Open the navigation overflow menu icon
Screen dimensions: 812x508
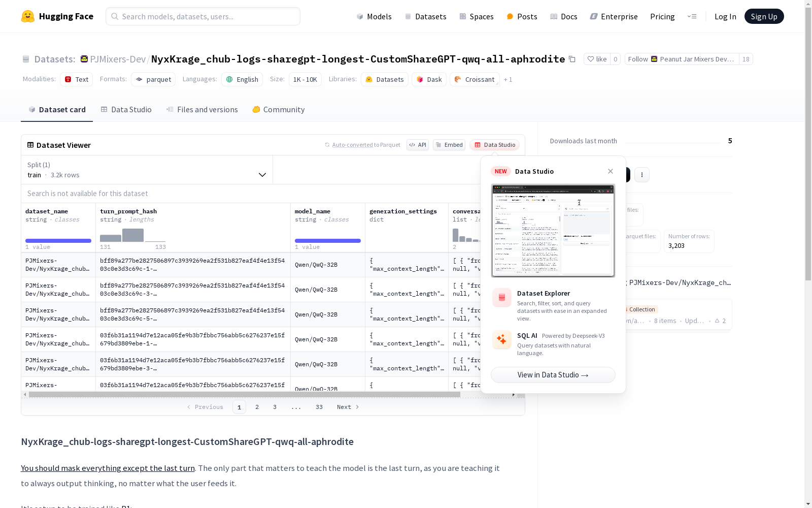pos(692,16)
